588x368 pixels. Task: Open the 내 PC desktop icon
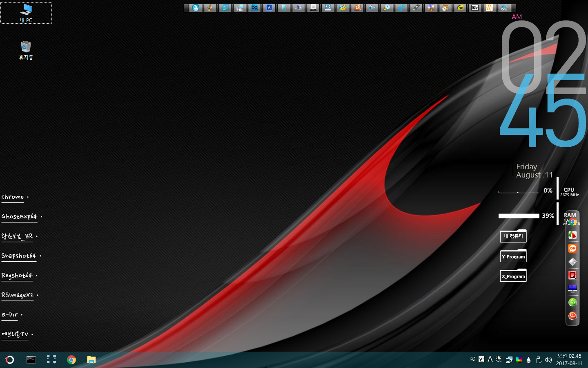pos(26,13)
